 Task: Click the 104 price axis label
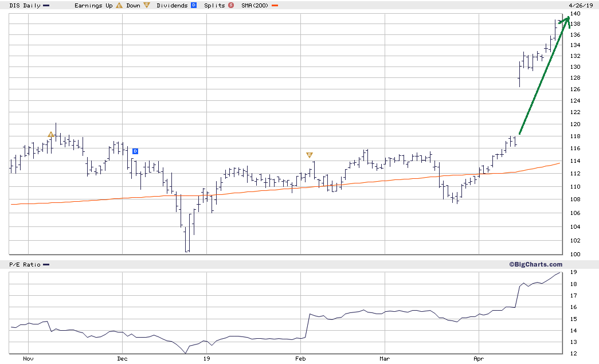click(x=575, y=226)
